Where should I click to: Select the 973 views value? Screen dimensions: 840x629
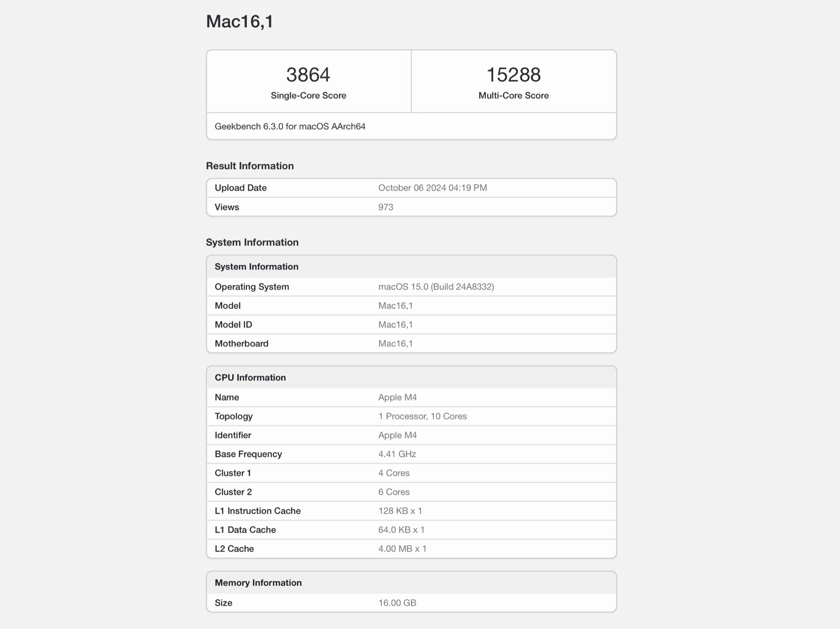[x=386, y=207]
